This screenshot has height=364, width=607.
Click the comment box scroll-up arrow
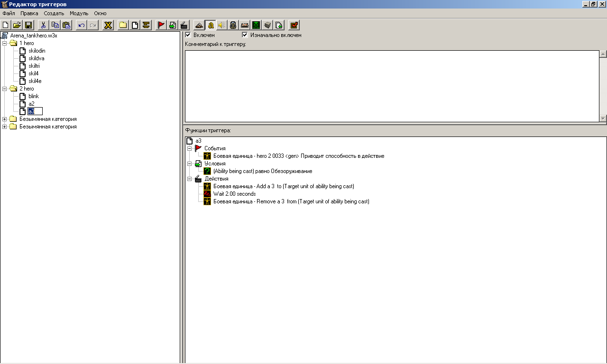point(603,54)
